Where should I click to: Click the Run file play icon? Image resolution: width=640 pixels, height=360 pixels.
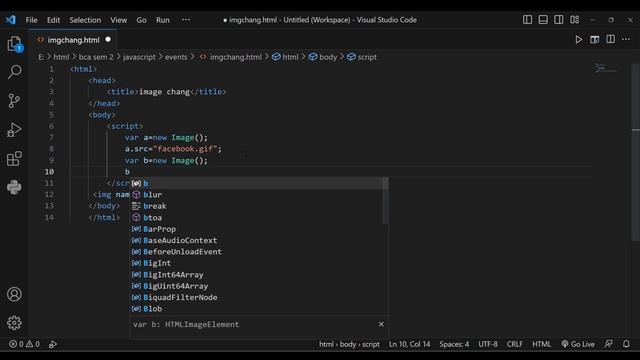pos(578,40)
